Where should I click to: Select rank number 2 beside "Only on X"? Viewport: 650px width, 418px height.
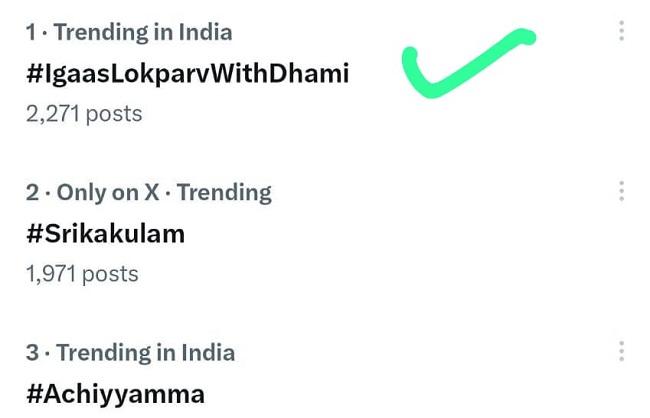click(x=32, y=192)
